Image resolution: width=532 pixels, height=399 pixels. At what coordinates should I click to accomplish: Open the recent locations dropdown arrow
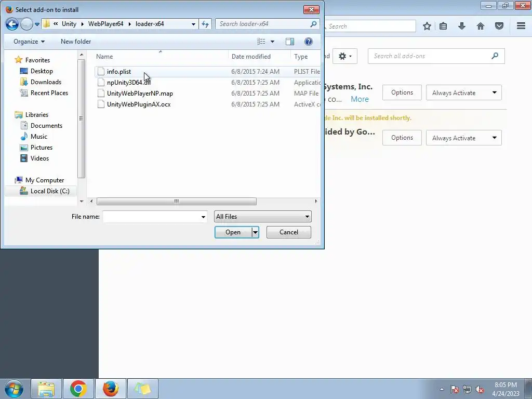[x=37, y=24]
